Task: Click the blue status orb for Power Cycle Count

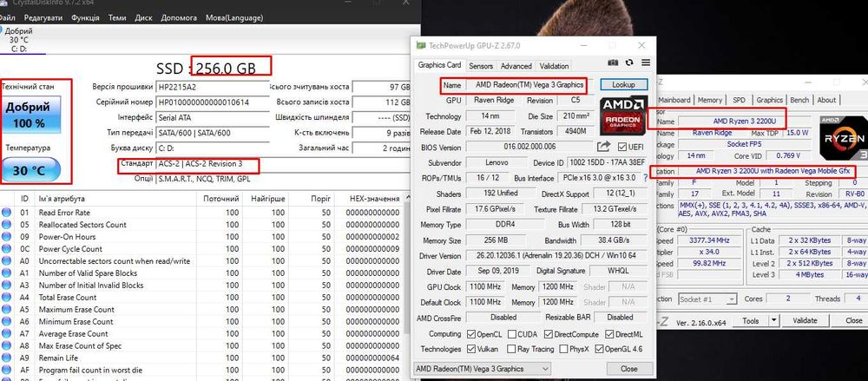Action: (x=6, y=249)
